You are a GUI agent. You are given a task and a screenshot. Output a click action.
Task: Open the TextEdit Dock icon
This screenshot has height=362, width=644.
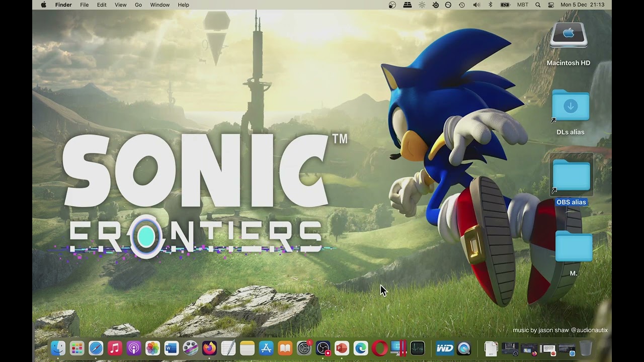pos(228,348)
